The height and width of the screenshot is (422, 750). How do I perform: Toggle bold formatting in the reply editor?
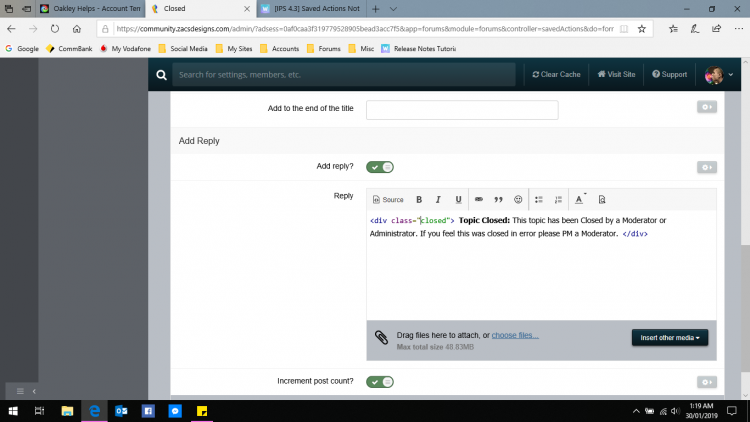419,200
